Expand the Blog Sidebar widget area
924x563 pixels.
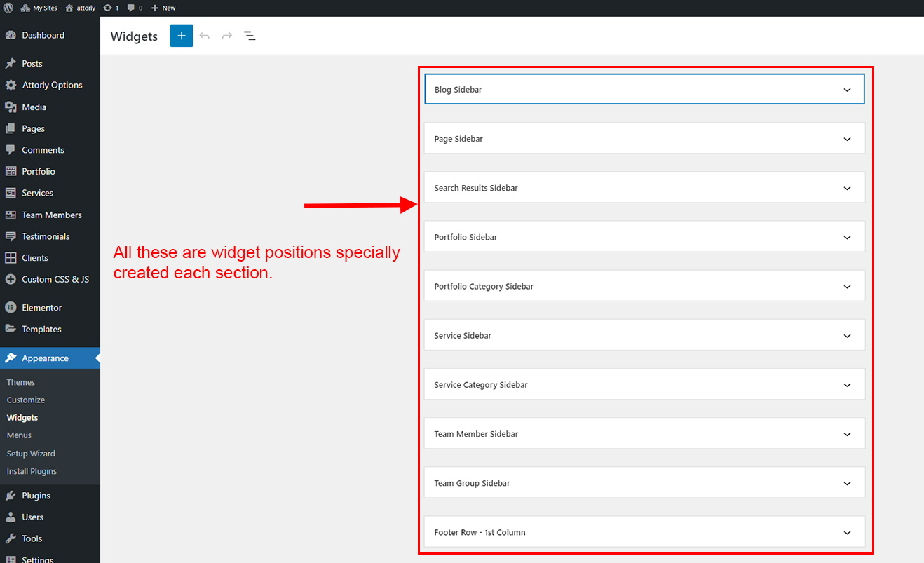(x=847, y=90)
